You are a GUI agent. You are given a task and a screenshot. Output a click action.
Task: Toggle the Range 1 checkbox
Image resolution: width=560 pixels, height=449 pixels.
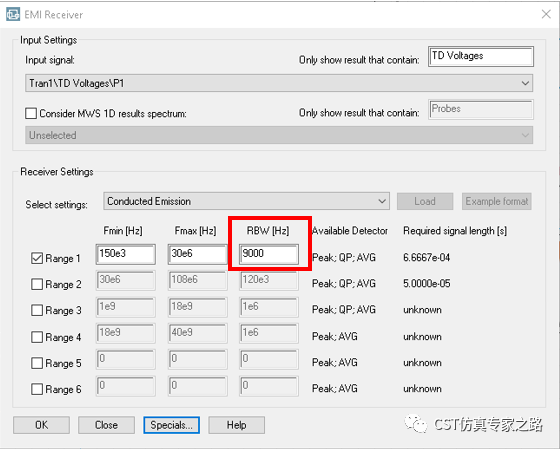[37, 258]
